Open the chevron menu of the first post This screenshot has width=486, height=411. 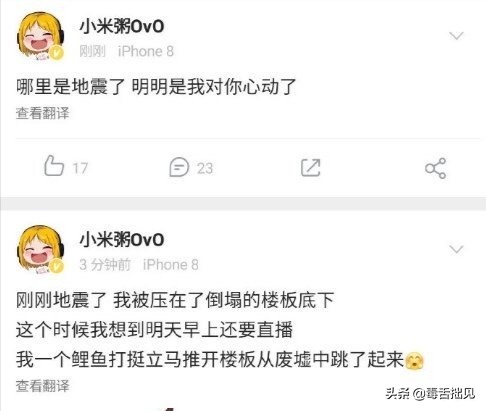pos(456,35)
